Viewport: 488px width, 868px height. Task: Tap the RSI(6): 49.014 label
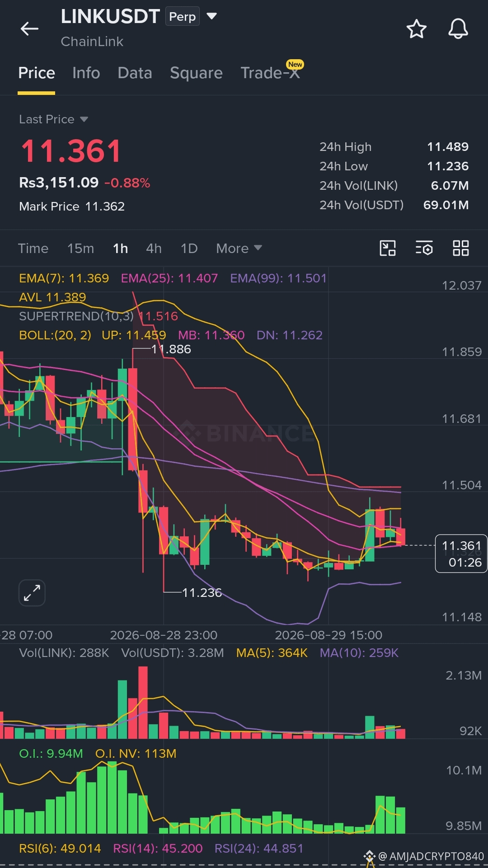(60, 848)
